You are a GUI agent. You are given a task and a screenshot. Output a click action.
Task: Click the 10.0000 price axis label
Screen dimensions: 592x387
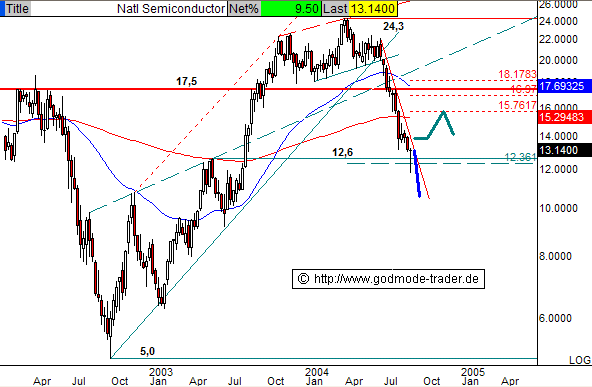558,208
